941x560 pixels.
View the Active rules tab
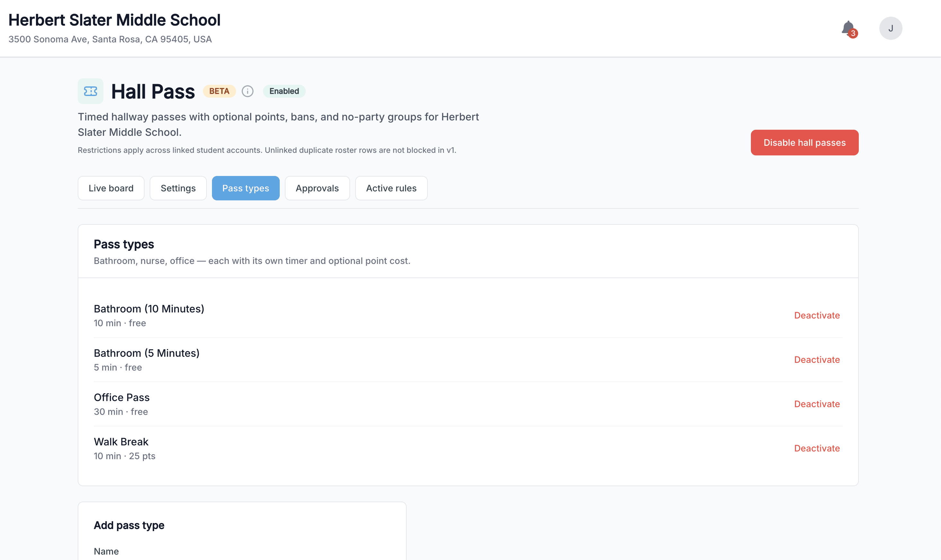391,188
